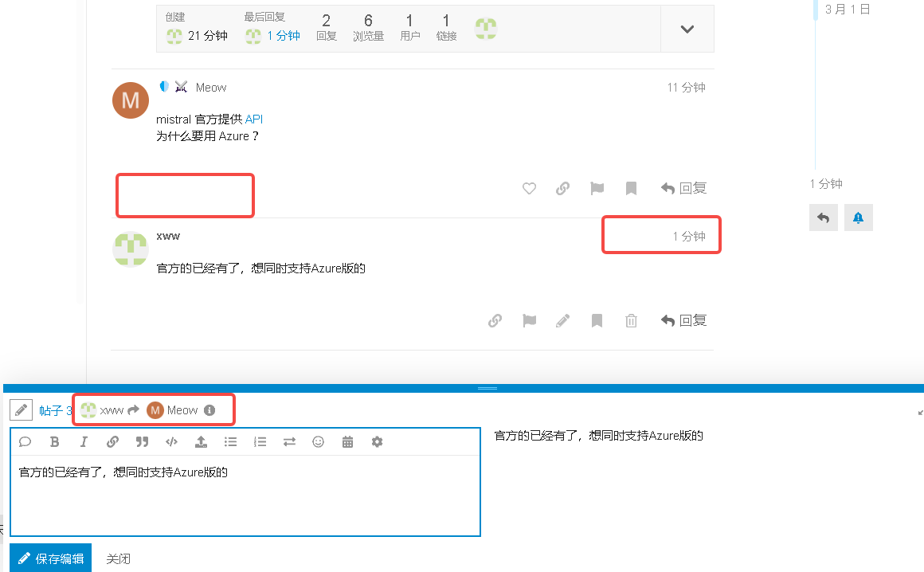The height and width of the screenshot is (572, 924).
Task: Reply to xww's post
Action: click(683, 320)
